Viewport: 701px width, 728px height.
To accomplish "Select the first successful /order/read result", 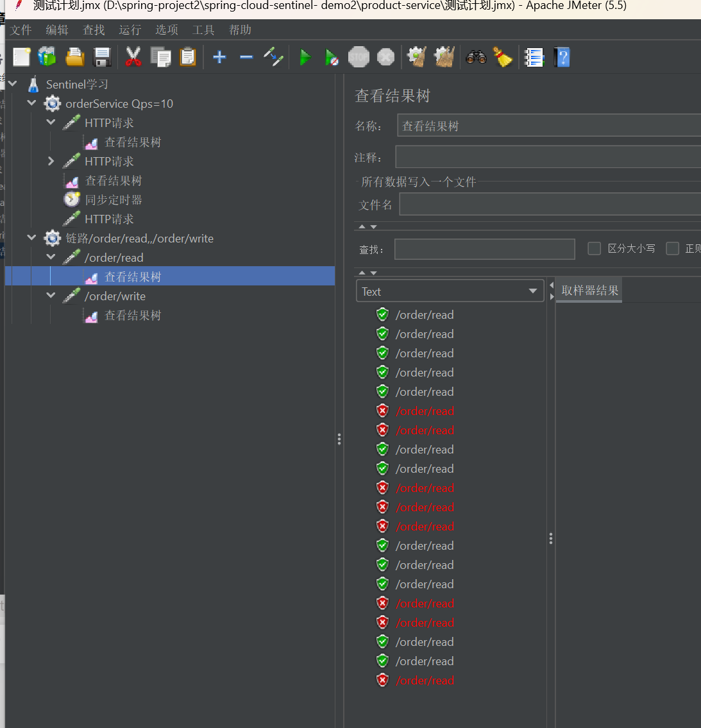I will (x=425, y=315).
